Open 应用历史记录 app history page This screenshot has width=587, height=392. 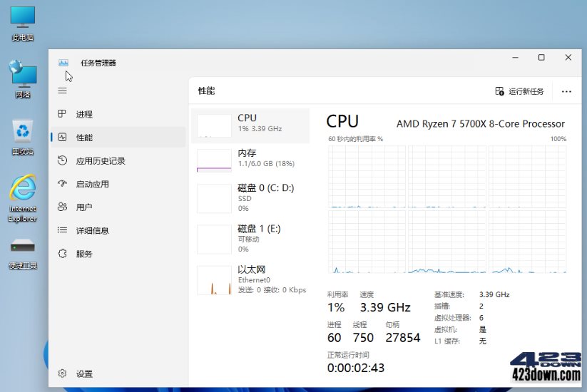tap(101, 161)
